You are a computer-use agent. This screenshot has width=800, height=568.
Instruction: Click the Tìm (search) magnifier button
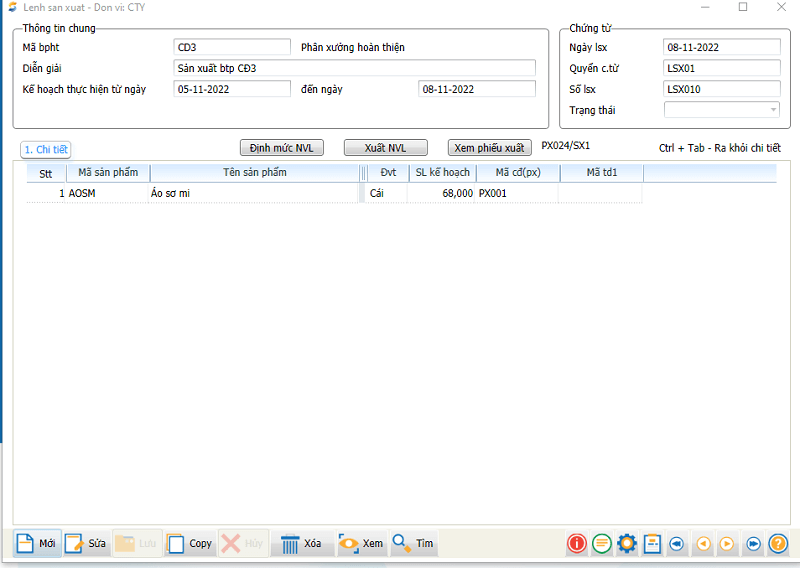point(413,543)
